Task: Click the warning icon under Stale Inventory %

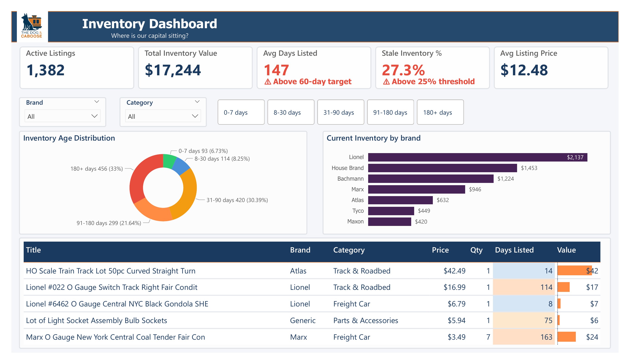Action: 387,81
